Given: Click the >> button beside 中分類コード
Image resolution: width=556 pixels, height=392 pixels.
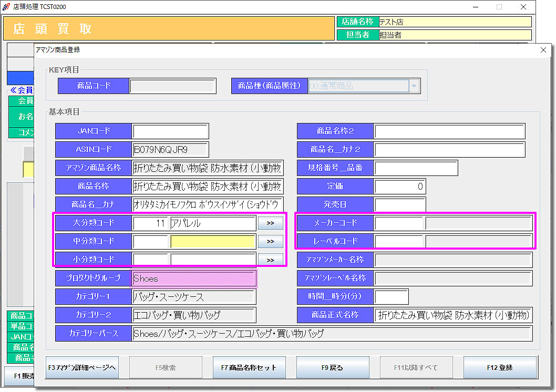Looking at the screenshot, I should [270, 241].
